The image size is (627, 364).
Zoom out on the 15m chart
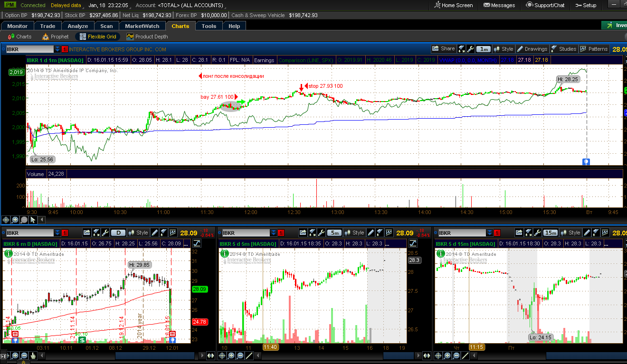coord(456,355)
